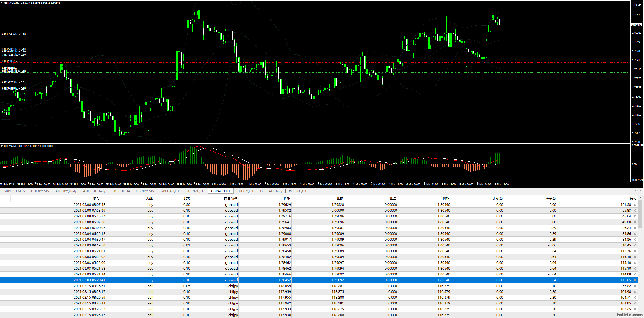Close the chfjpy order with profit 55.82
Image resolution: width=644 pixels, height=318 pixels.
635,286
